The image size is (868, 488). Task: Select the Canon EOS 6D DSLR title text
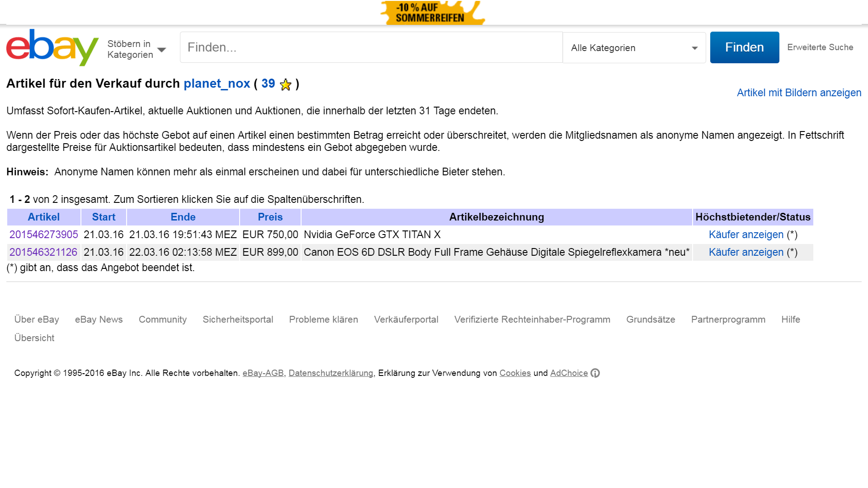click(x=496, y=252)
